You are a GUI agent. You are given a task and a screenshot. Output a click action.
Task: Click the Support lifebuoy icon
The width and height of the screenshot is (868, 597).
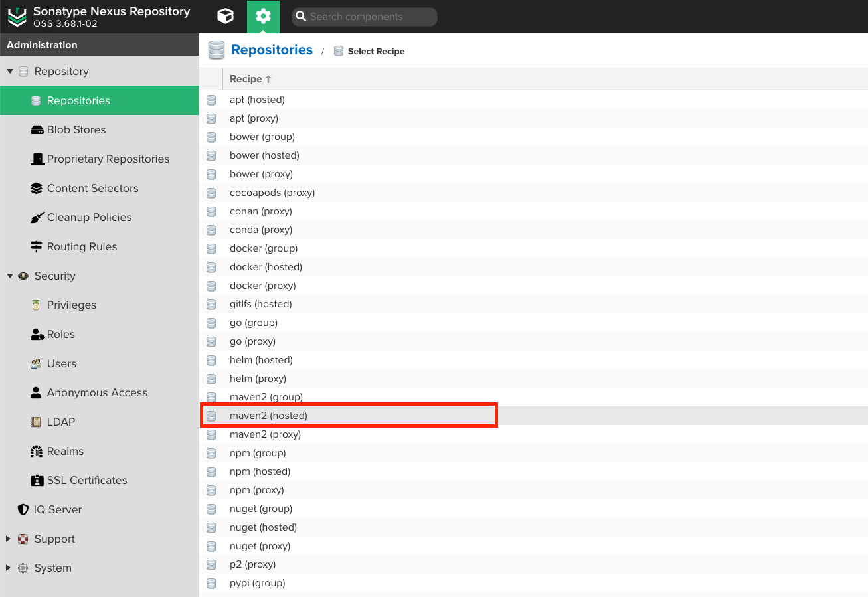pyautogui.click(x=23, y=539)
